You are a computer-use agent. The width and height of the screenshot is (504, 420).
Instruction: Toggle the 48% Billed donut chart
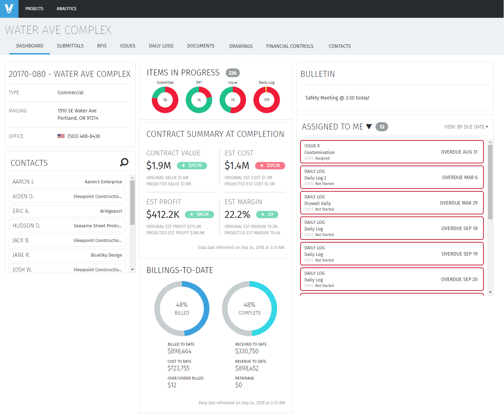tap(182, 309)
